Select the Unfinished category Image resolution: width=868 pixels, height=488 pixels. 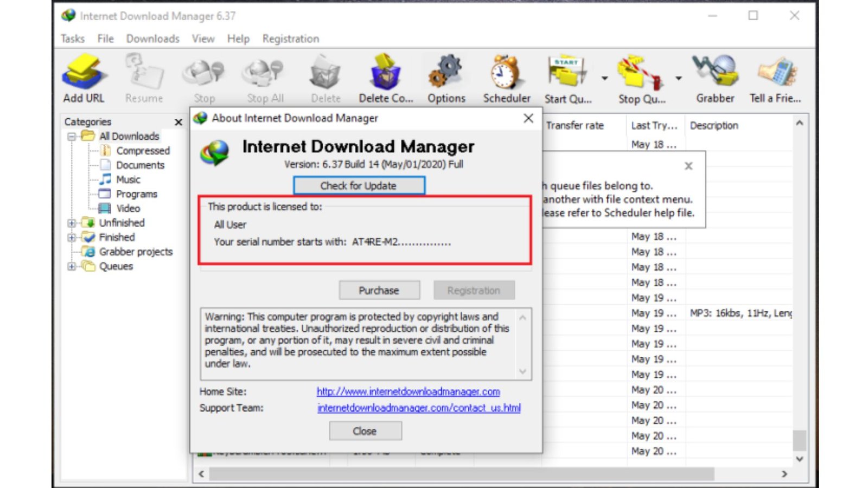tap(122, 223)
